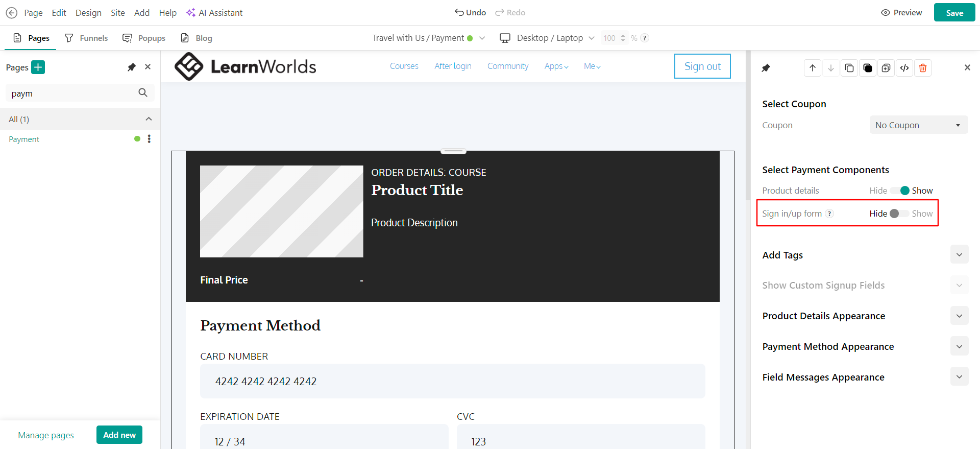Screen dimensions: 980x449
Task: Close the right settings panel
Action: click(x=967, y=67)
